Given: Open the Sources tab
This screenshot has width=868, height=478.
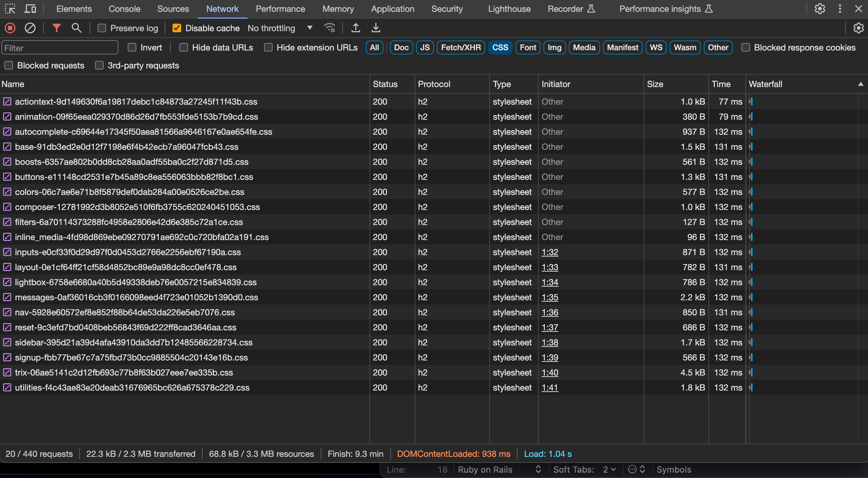Looking at the screenshot, I should [173, 9].
